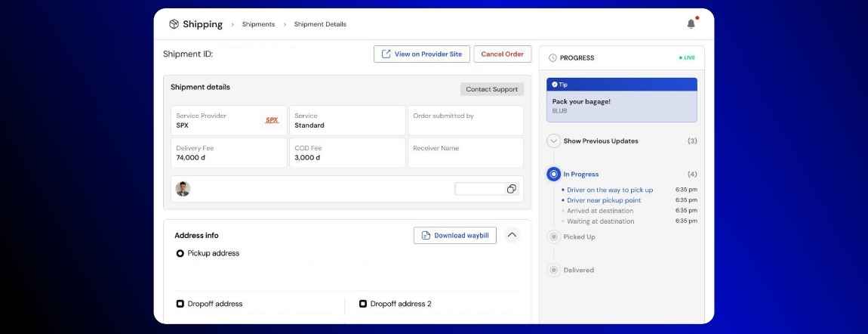Click the SPX provider logo
This screenshot has width=868, height=334.
(x=272, y=119)
